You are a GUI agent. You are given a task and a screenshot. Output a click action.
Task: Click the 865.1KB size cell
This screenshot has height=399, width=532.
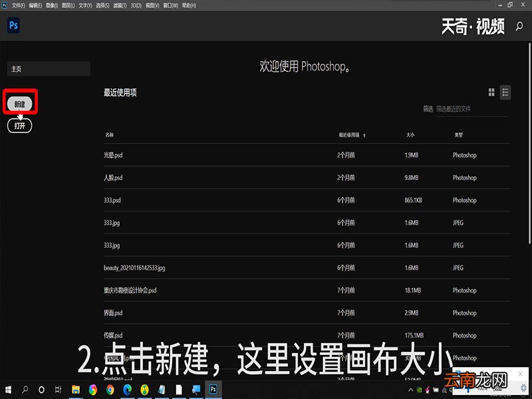coord(413,200)
